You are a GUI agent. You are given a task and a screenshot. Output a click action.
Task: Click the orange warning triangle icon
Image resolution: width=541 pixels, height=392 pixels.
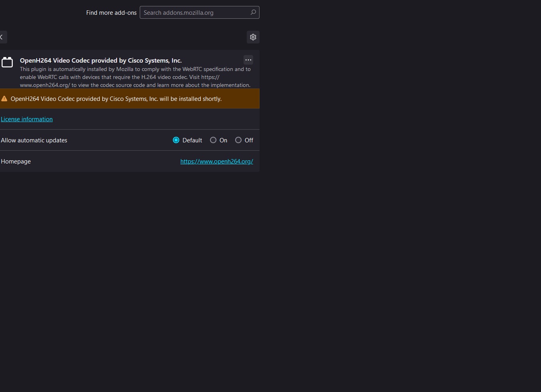pyautogui.click(x=4, y=98)
